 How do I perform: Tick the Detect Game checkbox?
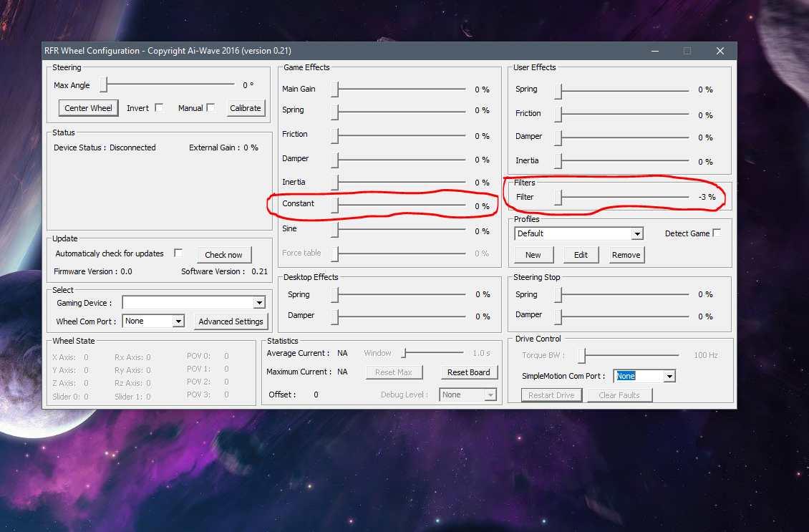tap(717, 233)
